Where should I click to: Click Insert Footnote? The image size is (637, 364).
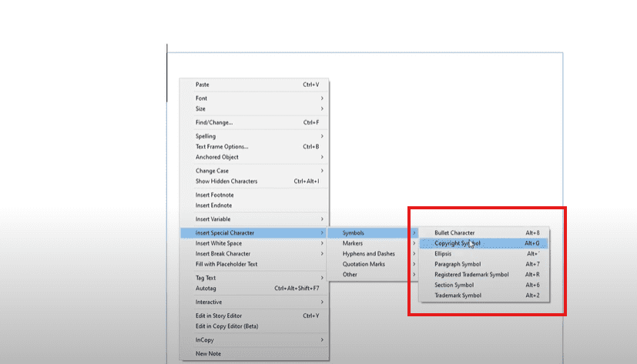[214, 195]
